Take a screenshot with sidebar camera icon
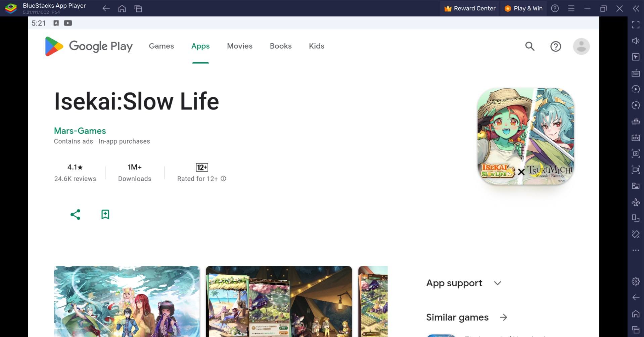 coord(636,153)
